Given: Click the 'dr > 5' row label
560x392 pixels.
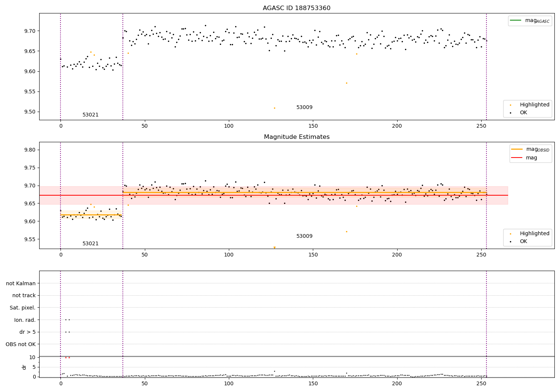Looking at the screenshot, I should (x=28, y=332).
